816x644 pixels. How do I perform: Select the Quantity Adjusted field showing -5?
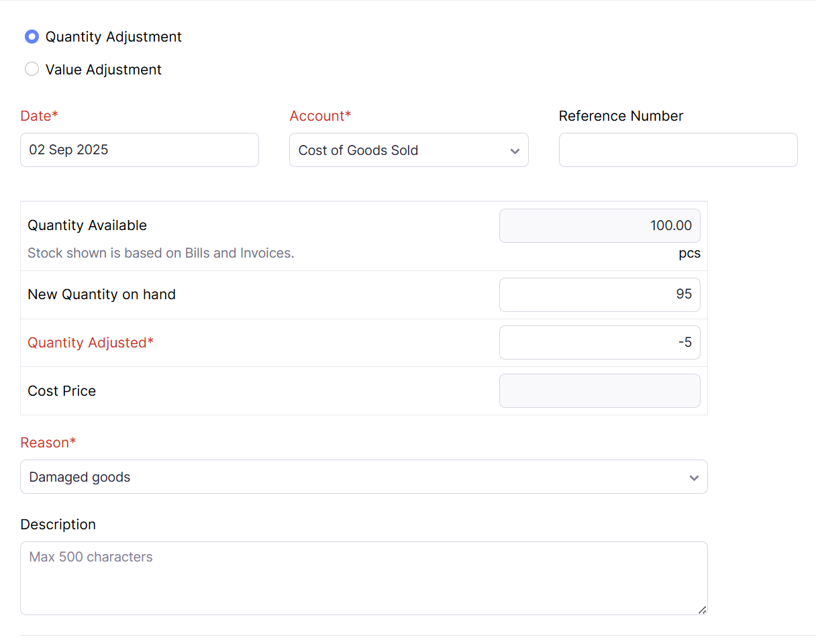(599, 343)
